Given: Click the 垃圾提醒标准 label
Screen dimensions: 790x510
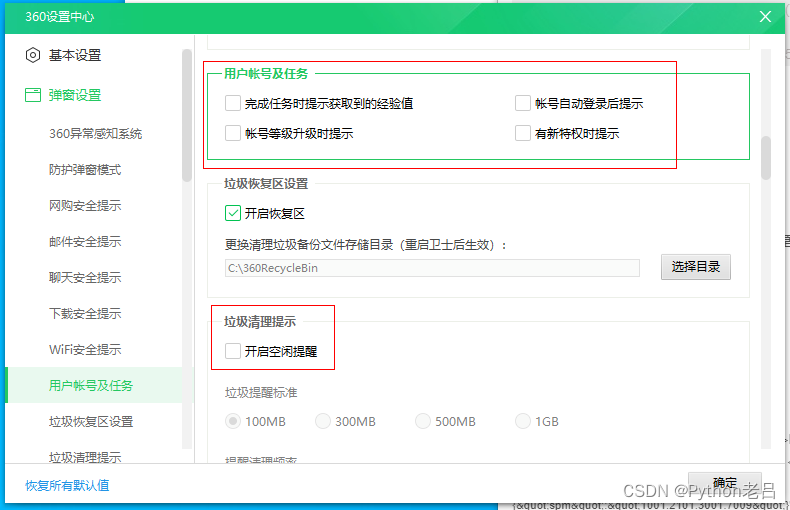Looking at the screenshot, I should click(x=261, y=393).
